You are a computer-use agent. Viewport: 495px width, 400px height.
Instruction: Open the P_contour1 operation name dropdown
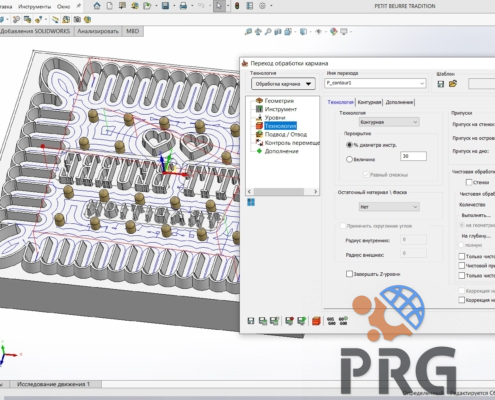coord(375,83)
